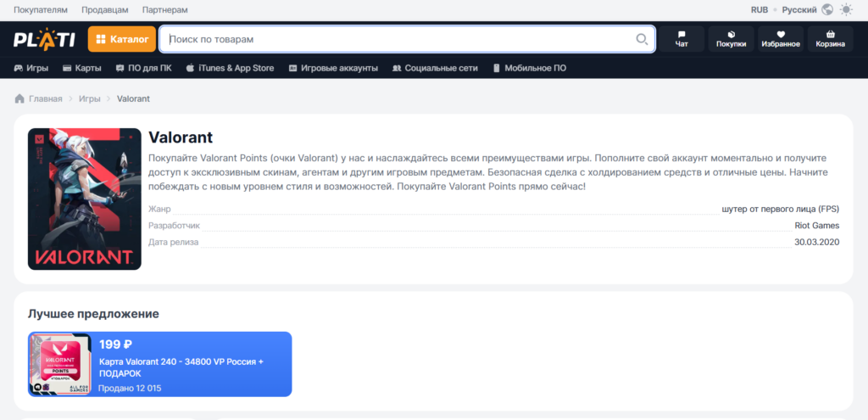868x420 pixels.
Task: Click the globe language icon
Action: pos(827,10)
